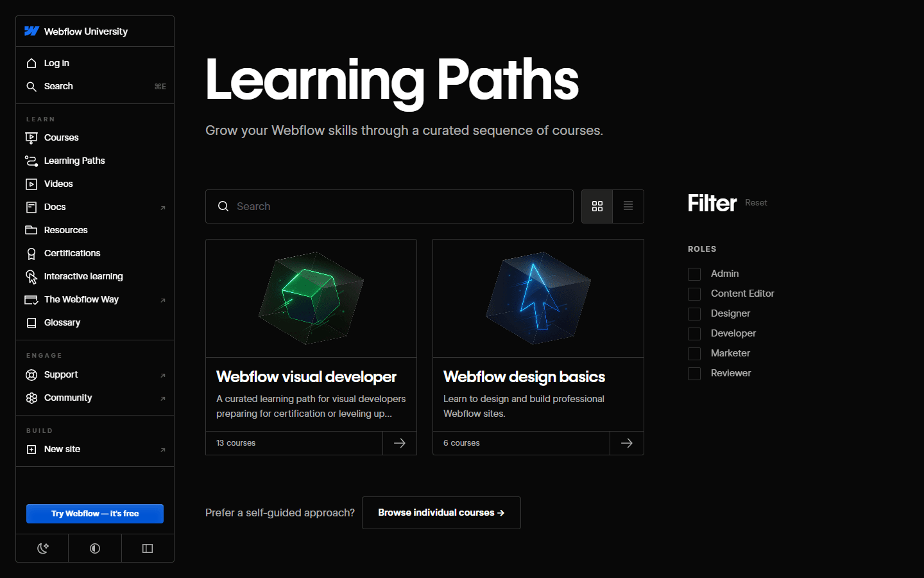Click the Courses icon in sidebar
Screen dimensions: 924x578
coord(31,137)
